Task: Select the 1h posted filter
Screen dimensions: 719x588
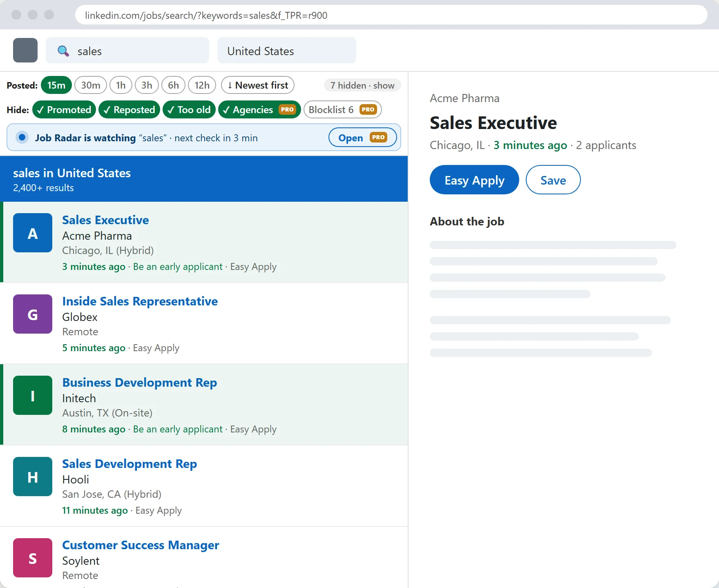Action: [121, 85]
